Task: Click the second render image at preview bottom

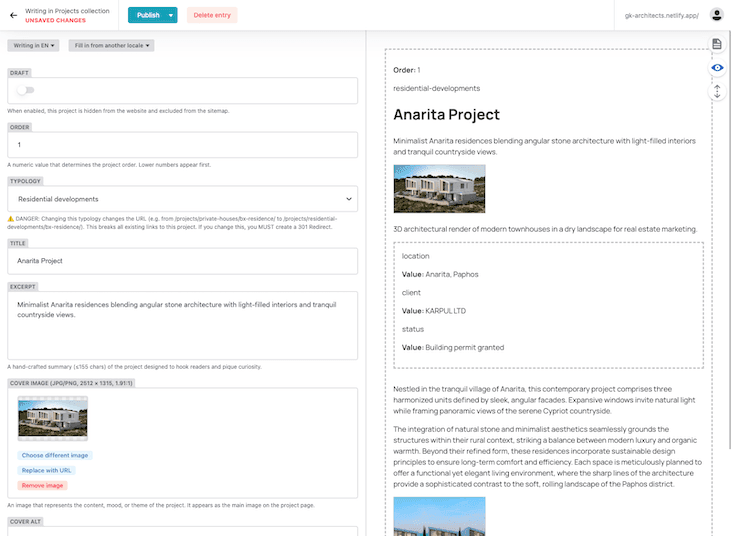Action: 439,516
